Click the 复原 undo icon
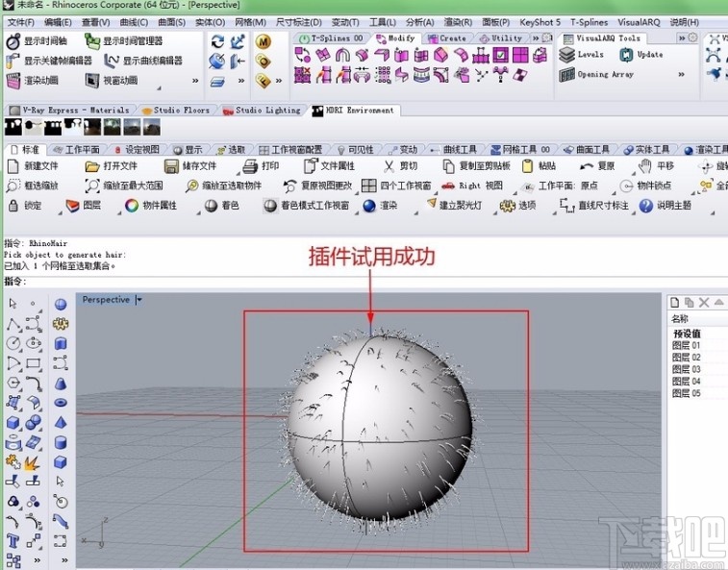The image size is (728, 570). pos(587,166)
